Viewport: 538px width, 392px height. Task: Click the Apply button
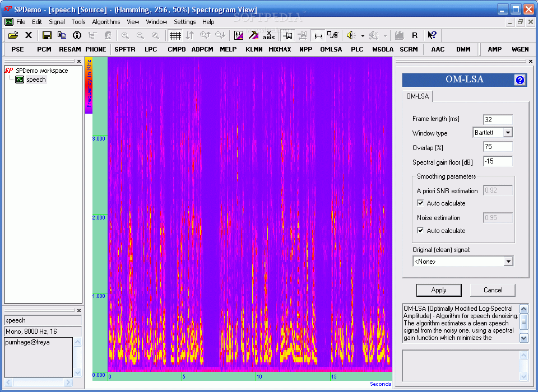click(x=439, y=290)
